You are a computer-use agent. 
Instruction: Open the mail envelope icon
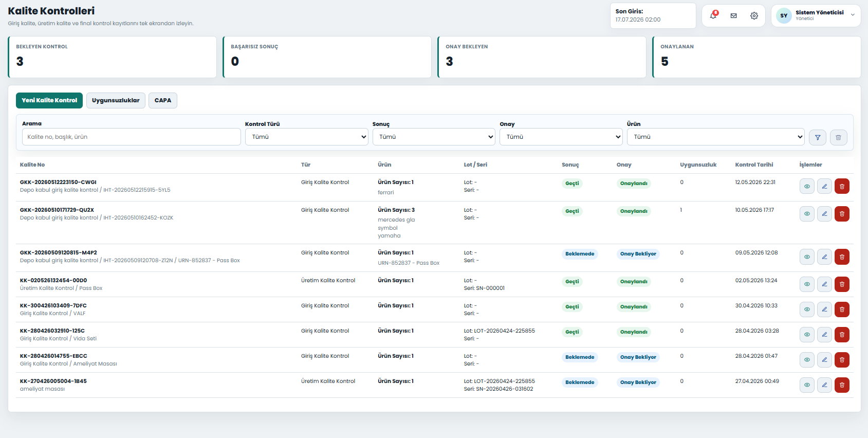tap(733, 15)
